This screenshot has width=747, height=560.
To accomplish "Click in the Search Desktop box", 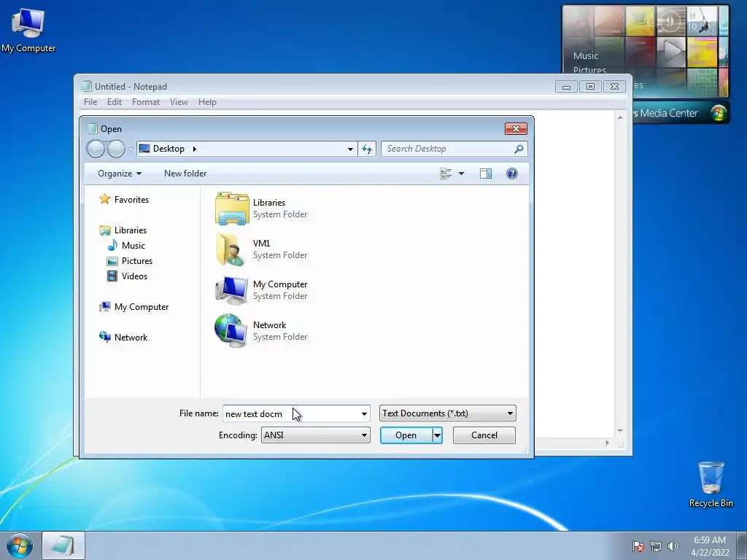I will pyautogui.click(x=454, y=149).
